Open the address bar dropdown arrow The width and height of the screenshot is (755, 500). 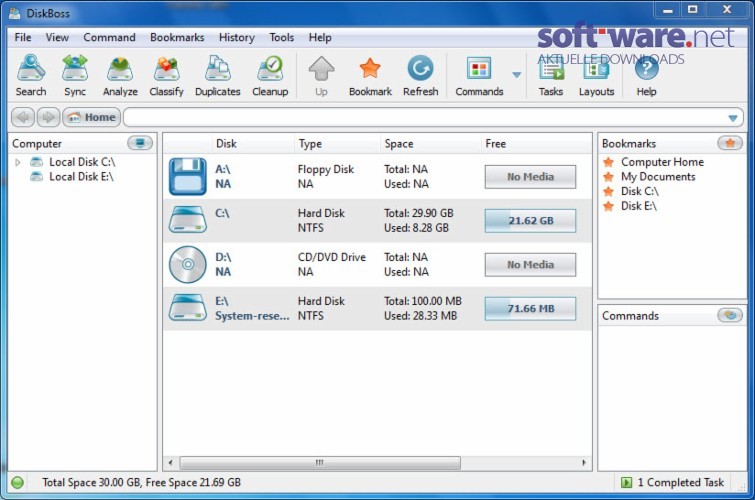733,118
